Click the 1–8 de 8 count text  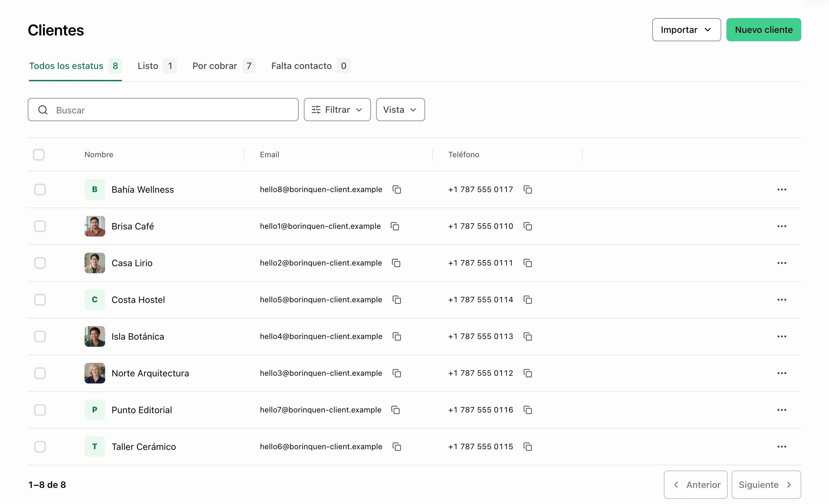[x=47, y=484]
